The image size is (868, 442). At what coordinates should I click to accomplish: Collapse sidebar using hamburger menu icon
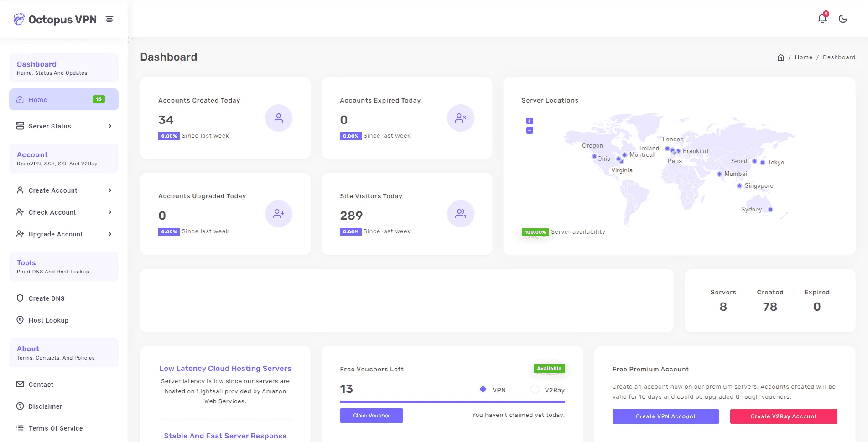pyautogui.click(x=109, y=19)
